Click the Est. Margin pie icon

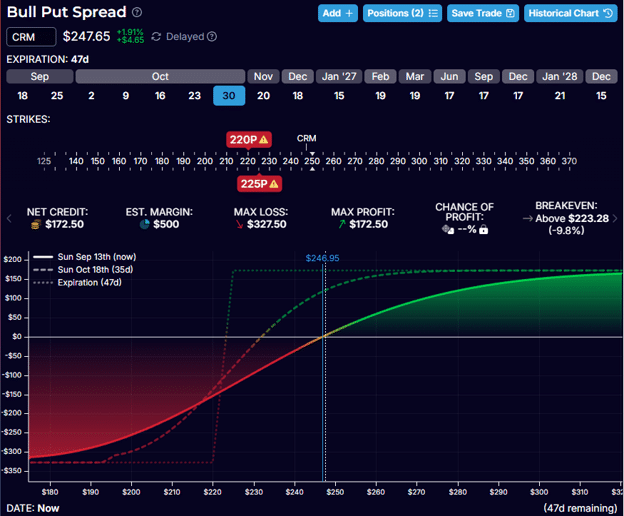tap(144, 224)
